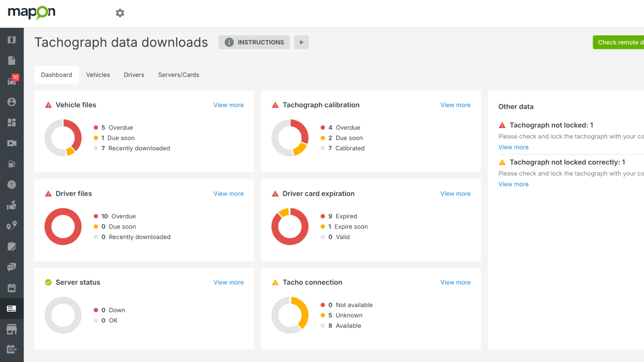This screenshot has width=644, height=362.
Task: Select the tachograph card icon currently highlighted
Action: click(12, 309)
